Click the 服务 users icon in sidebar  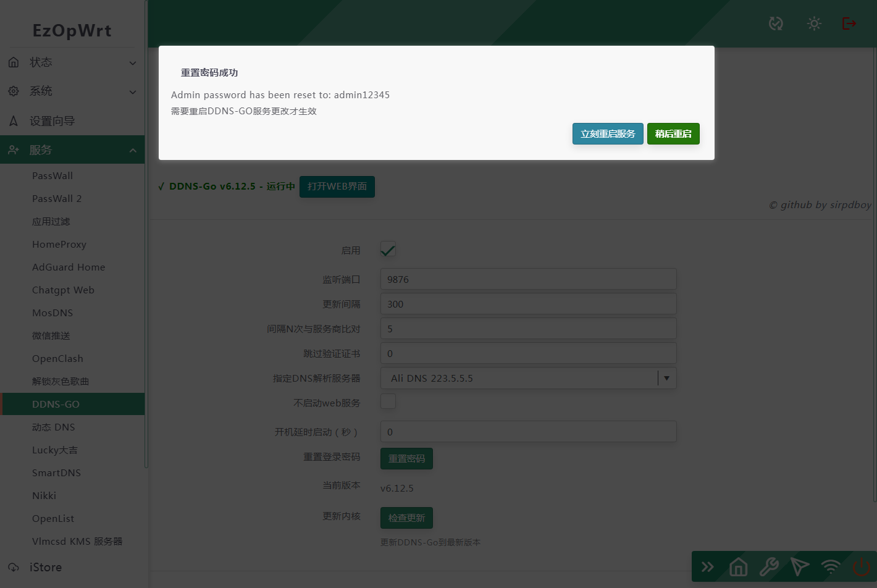pyautogui.click(x=14, y=150)
